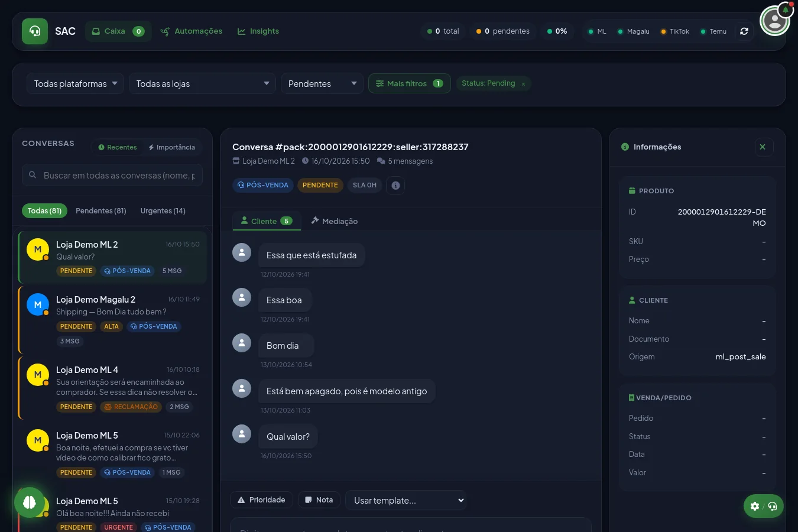Select the Cliente tab
Image resolution: width=798 pixels, height=532 pixels.
tap(267, 221)
